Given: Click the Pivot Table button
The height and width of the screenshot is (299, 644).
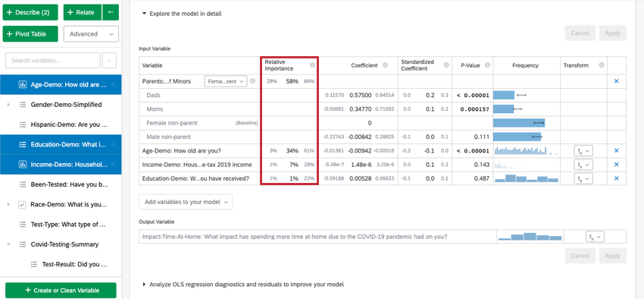Looking at the screenshot, I should 30,34.
